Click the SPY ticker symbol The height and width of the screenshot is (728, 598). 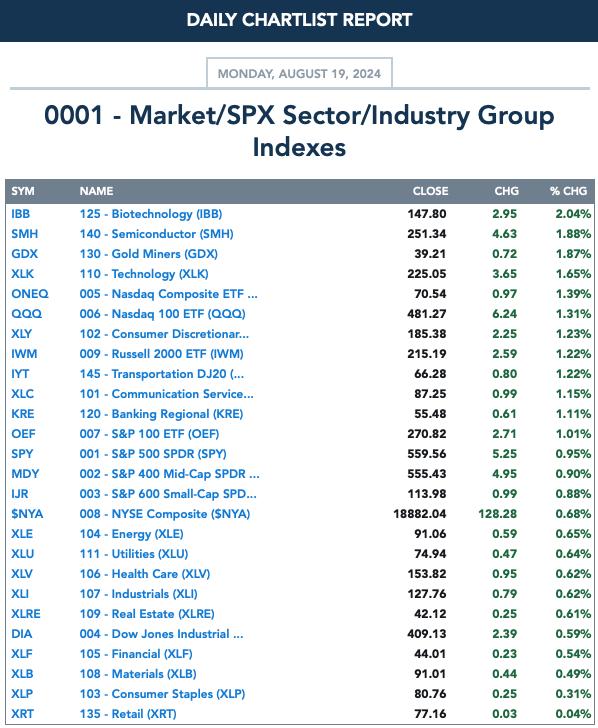pos(22,454)
